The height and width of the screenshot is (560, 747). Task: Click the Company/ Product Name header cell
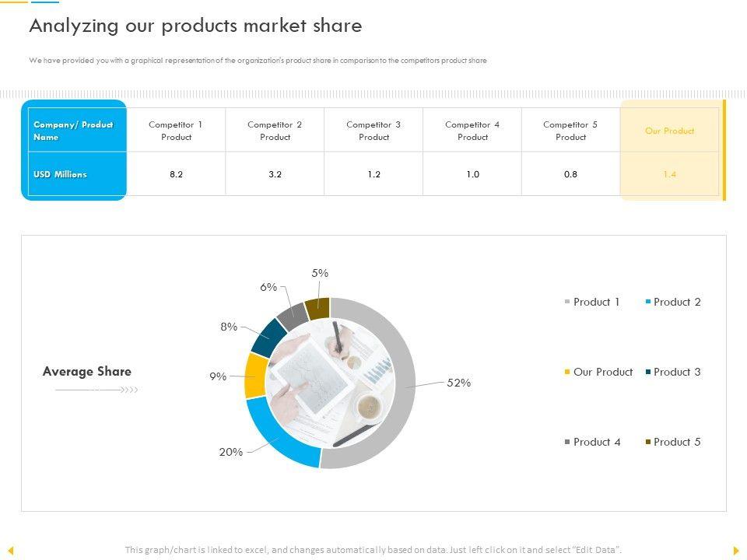pos(73,131)
